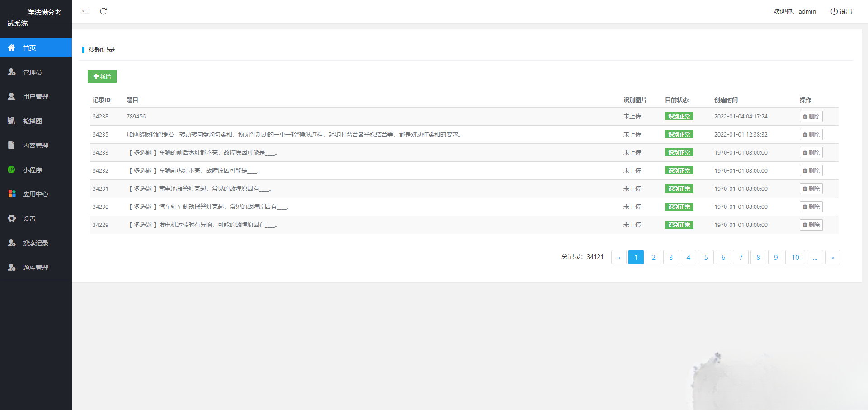The height and width of the screenshot is (410, 868).
Task: Open 搜索记录 menu item
Action: click(x=36, y=243)
